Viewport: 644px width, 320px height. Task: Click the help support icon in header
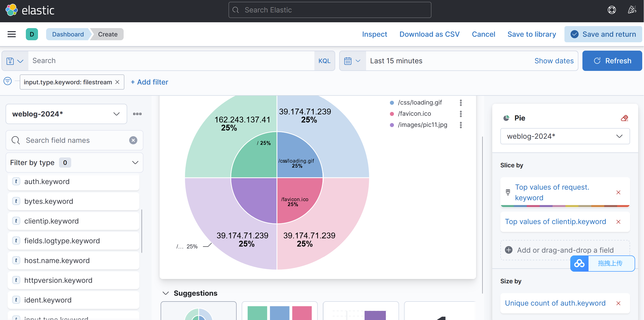(612, 10)
